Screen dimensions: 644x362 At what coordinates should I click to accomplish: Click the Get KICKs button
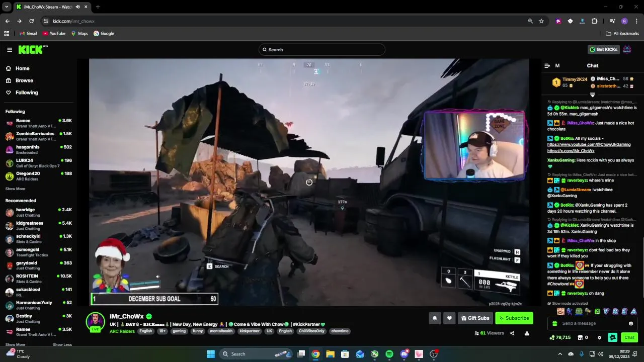click(x=603, y=49)
